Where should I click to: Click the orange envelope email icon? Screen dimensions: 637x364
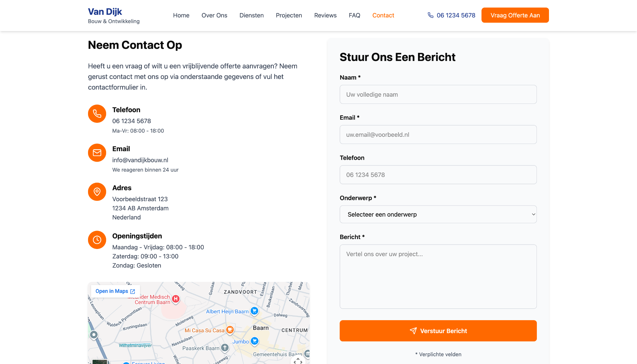pos(97,153)
